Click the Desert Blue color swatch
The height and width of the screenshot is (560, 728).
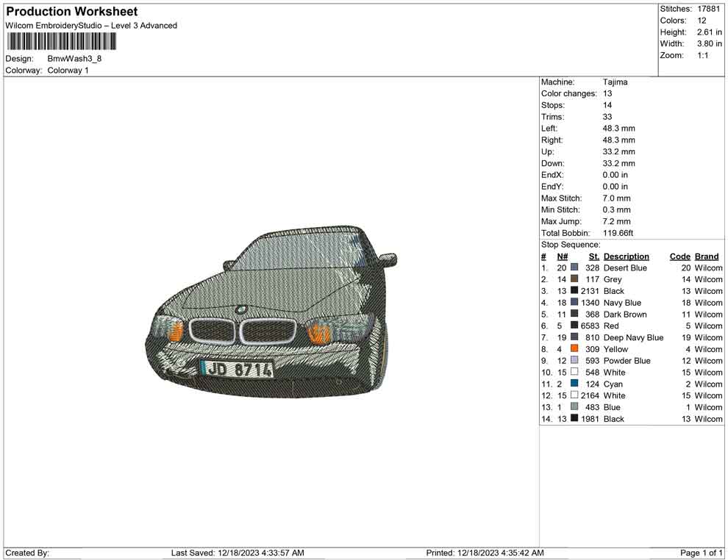pyautogui.click(x=574, y=268)
